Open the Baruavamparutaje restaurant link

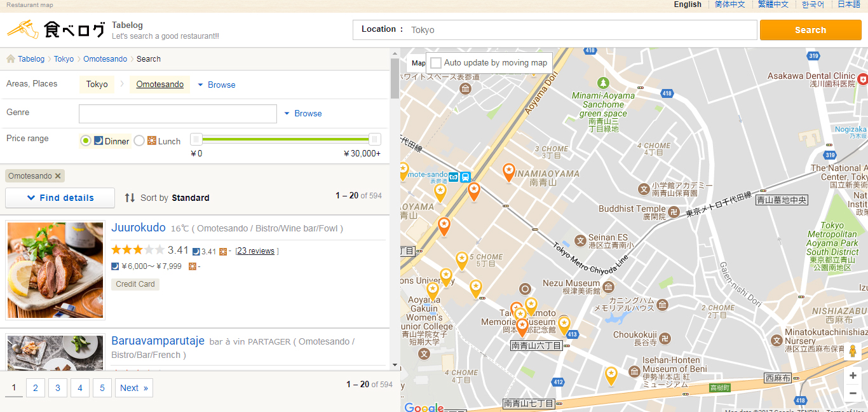158,341
